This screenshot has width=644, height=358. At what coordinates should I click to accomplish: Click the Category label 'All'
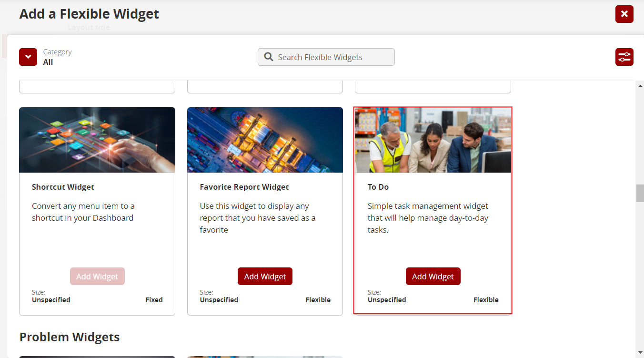pos(48,62)
